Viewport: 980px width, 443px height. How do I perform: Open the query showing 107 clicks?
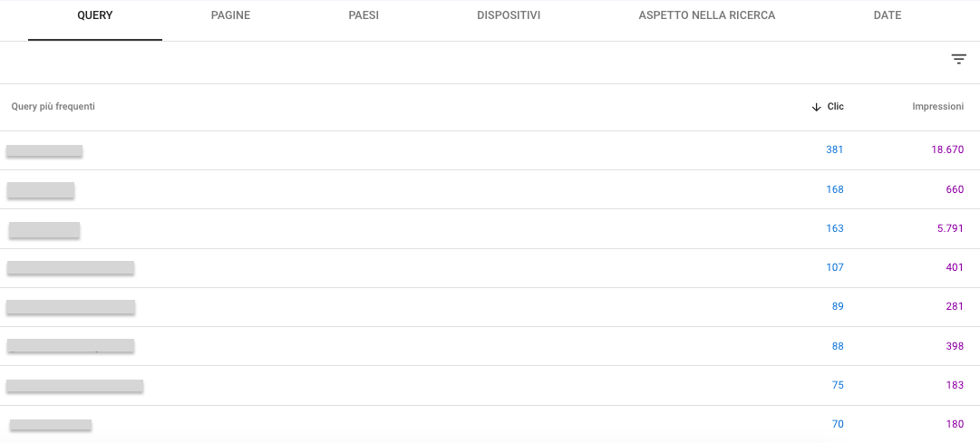tap(71, 267)
